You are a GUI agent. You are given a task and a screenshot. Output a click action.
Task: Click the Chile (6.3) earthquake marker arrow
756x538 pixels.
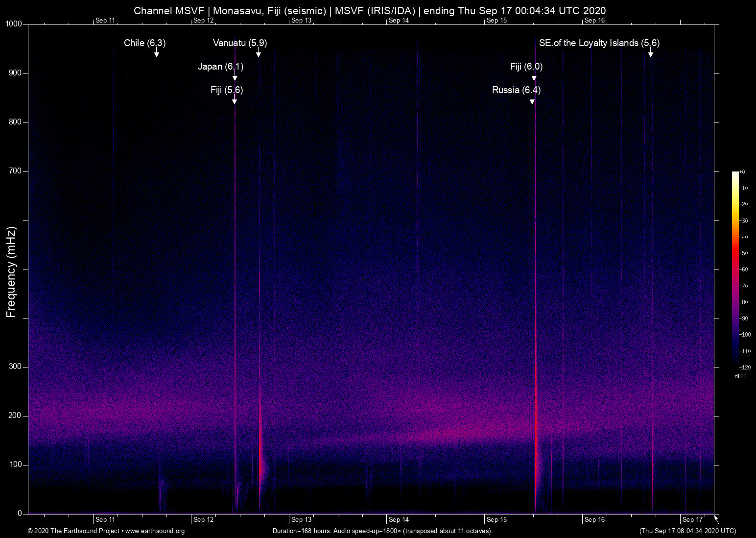[x=157, y=55]
